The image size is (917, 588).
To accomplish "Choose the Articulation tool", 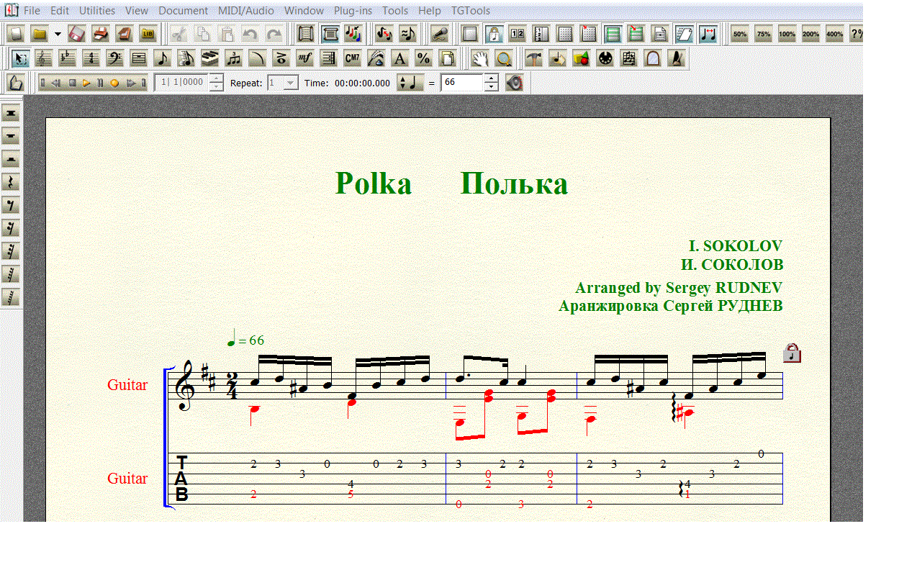I will pos(280,58).
